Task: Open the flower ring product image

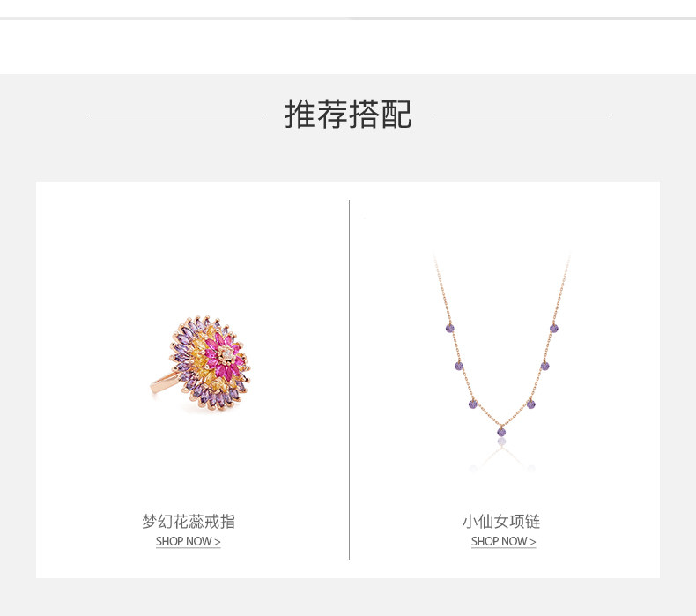Action: tap(201, 363)
